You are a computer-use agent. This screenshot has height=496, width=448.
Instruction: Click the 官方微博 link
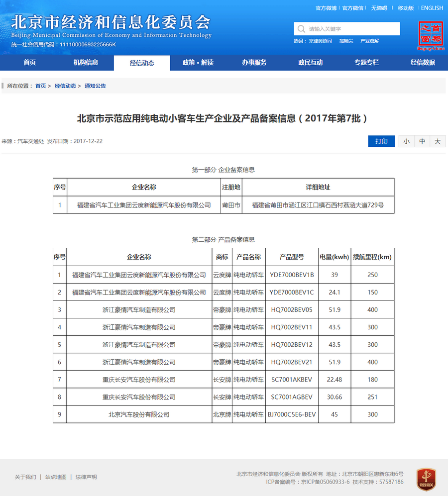pos(326,8)
